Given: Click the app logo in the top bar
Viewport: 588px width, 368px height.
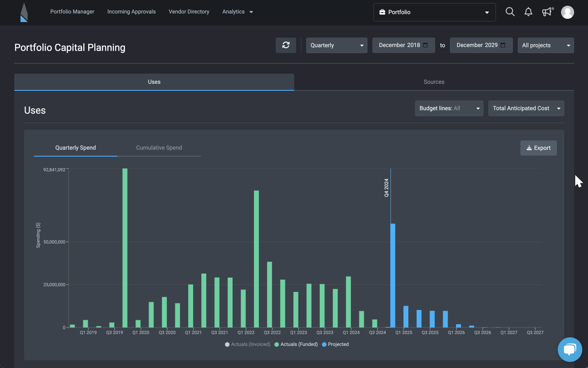Looking at the screenshot, I should [24, 12].
